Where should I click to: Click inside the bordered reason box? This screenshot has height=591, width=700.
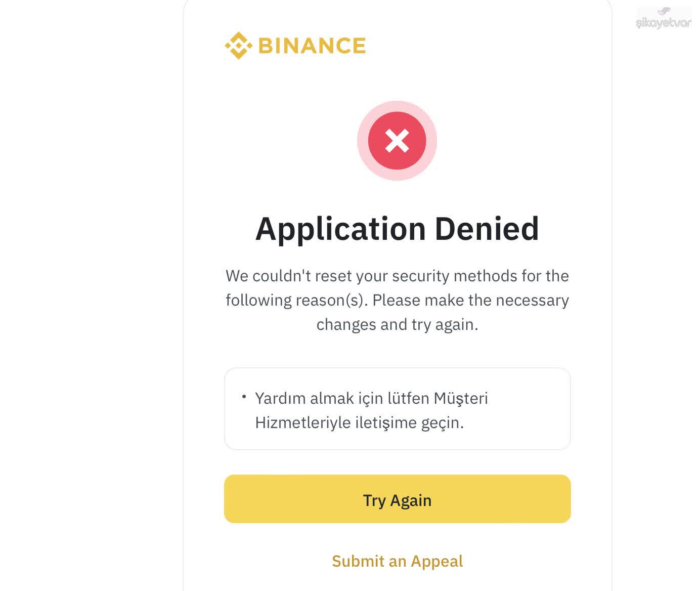[397, 408]
